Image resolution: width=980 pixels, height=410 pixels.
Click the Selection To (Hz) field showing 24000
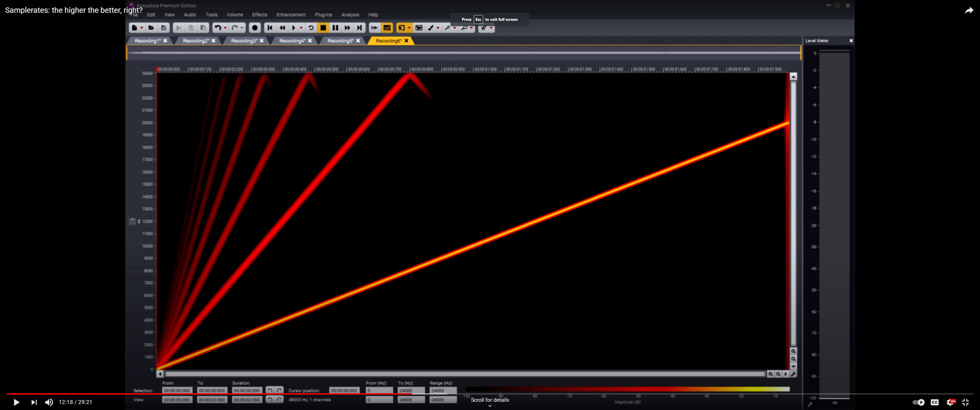click(411, 391)
